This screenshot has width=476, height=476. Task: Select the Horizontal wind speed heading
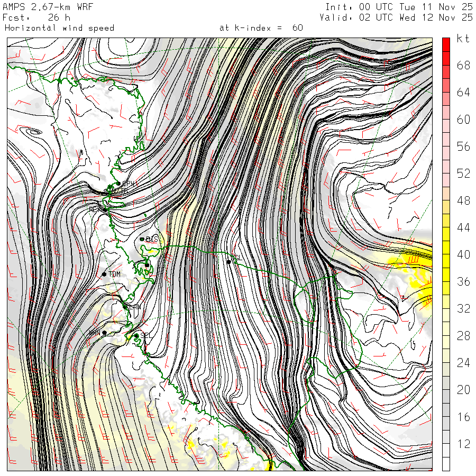point(59,28)
